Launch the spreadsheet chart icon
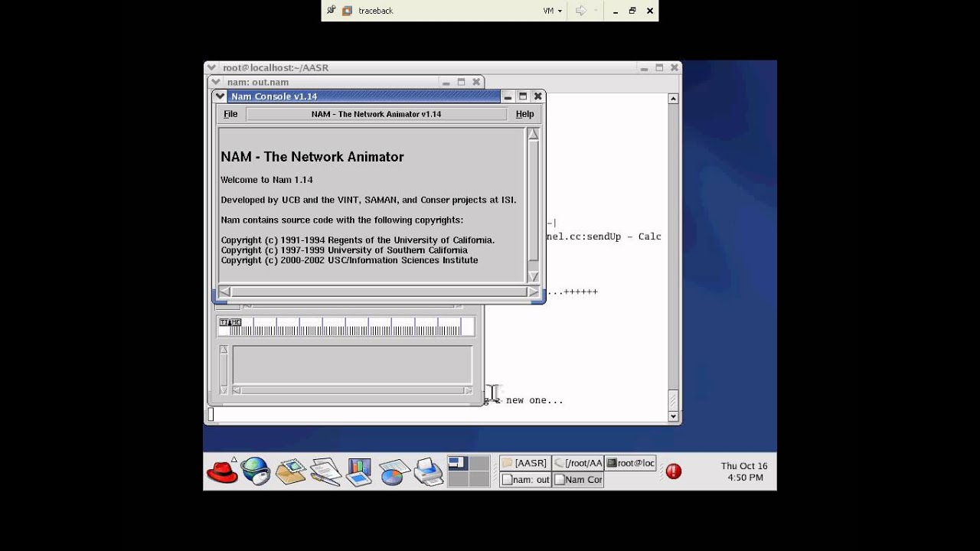The height and width of the screenshot is (551, 980). click(394, 471)
